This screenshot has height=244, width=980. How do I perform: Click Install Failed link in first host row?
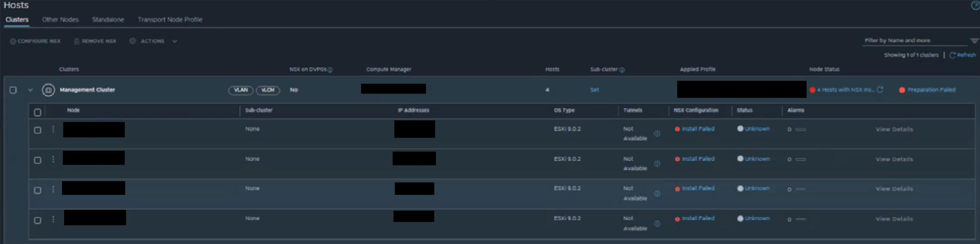698,129
